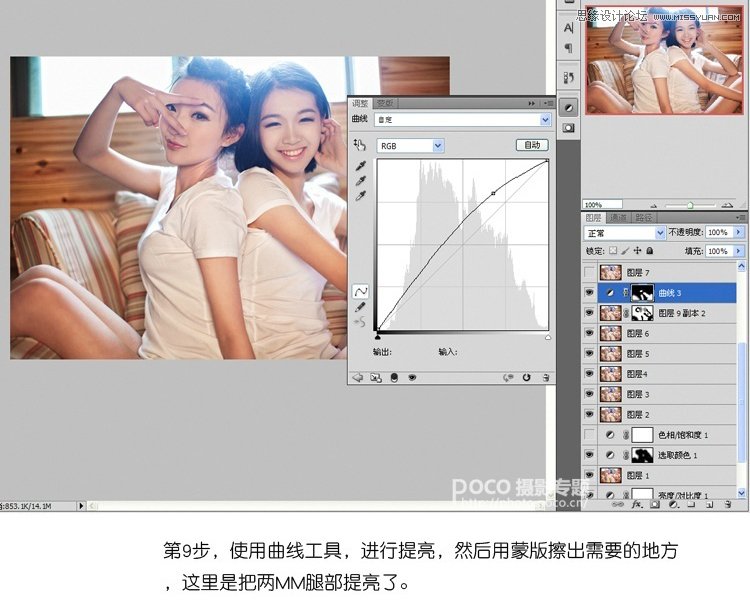This screenshot has height=613, width=750.
Task: Click the Navigator 100% zoom field
Action: point(603,204)
